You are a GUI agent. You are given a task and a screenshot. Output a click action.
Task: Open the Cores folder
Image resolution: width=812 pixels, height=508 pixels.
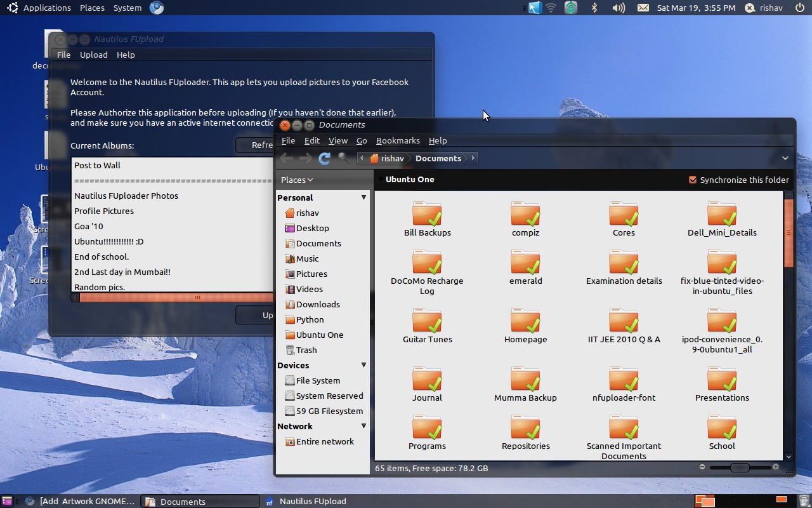tap(624, 219)
